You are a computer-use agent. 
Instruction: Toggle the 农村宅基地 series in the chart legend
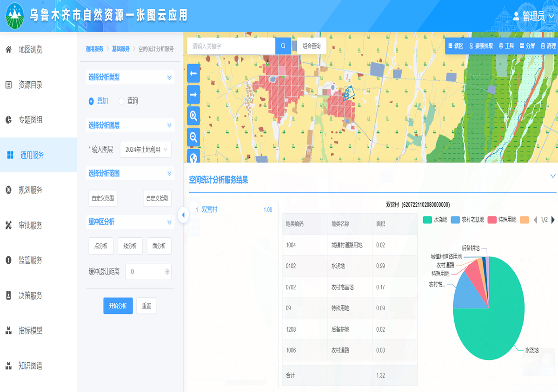(x=467, y=220)
